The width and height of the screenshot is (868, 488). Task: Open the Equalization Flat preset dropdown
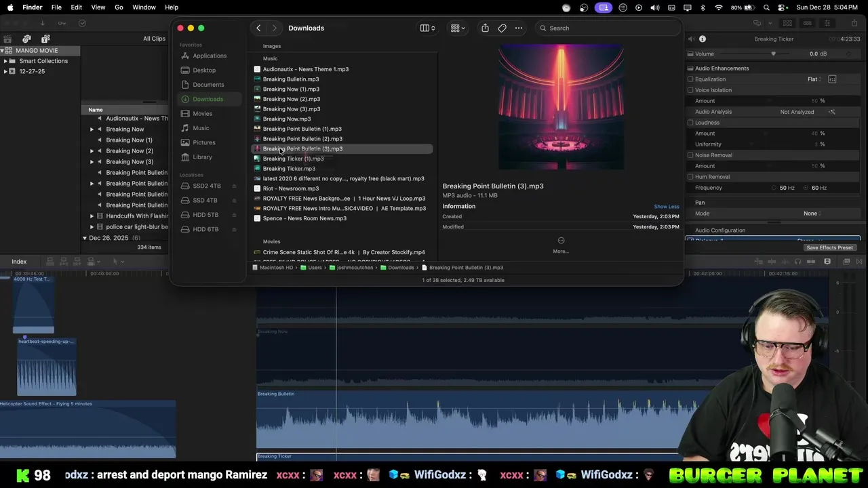tap(814, 79)
